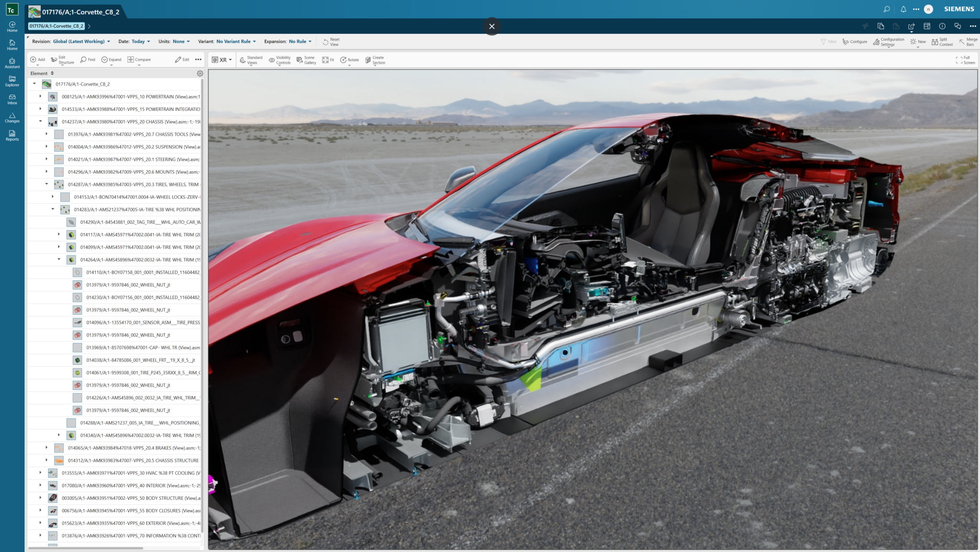
Task: Open Visibility Controls for the 3D viewer
Action: pos(279,59)
